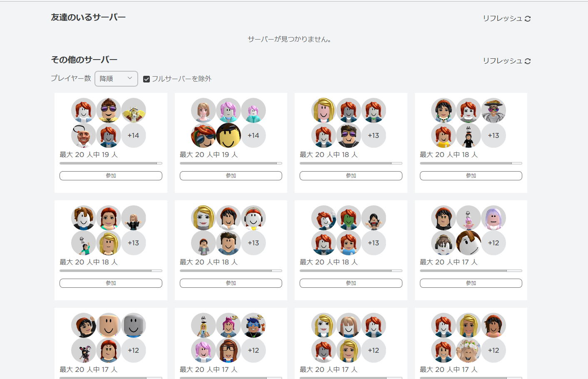Click the player-count progress bar of first server
588x379 pixels.
[x=111, y=163]
